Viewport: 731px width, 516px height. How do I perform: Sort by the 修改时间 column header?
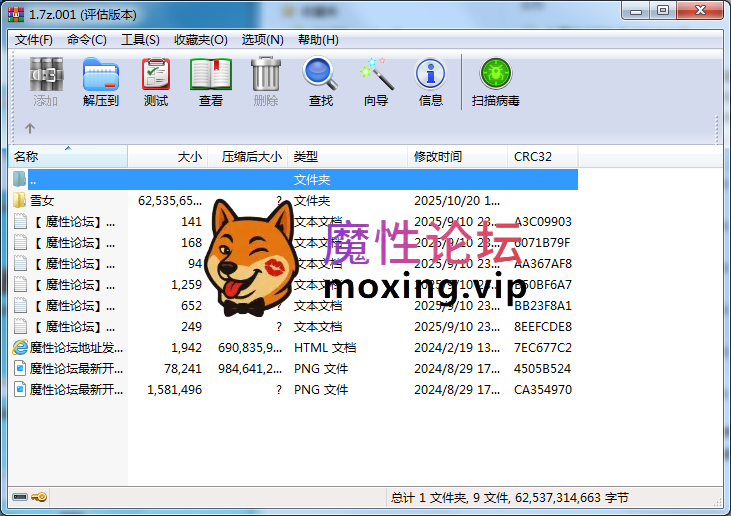pos(457,157)
